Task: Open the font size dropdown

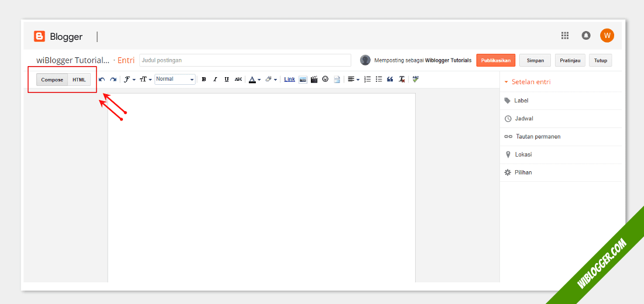Action: click(146, 79)
